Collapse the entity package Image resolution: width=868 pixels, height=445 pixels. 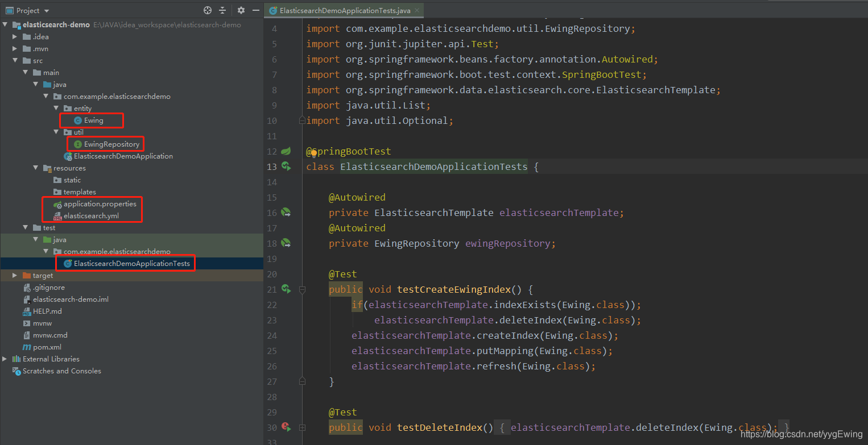[56, 109]
